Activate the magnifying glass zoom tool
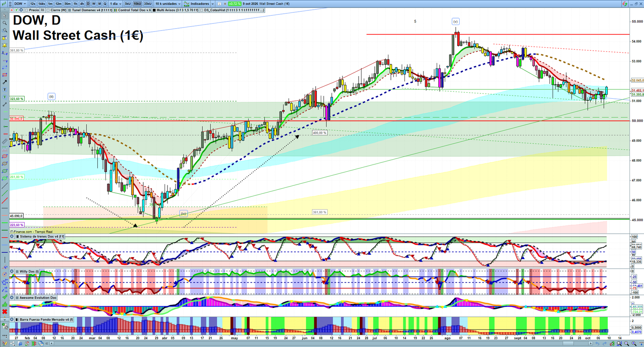The height and width of the screenshot is (347, 644). (x=4, y=23)
